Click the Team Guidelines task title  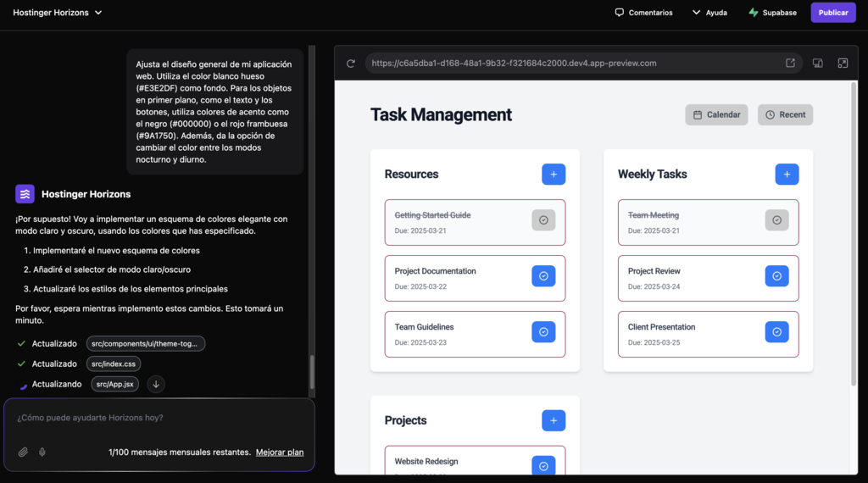point(424,327)
